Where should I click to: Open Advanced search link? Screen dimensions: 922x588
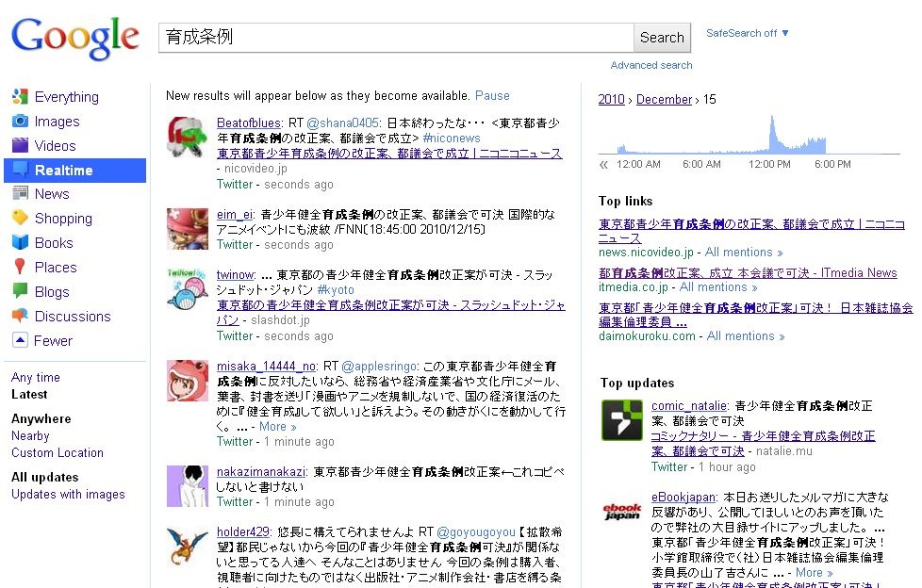click(x=650, y=65)
